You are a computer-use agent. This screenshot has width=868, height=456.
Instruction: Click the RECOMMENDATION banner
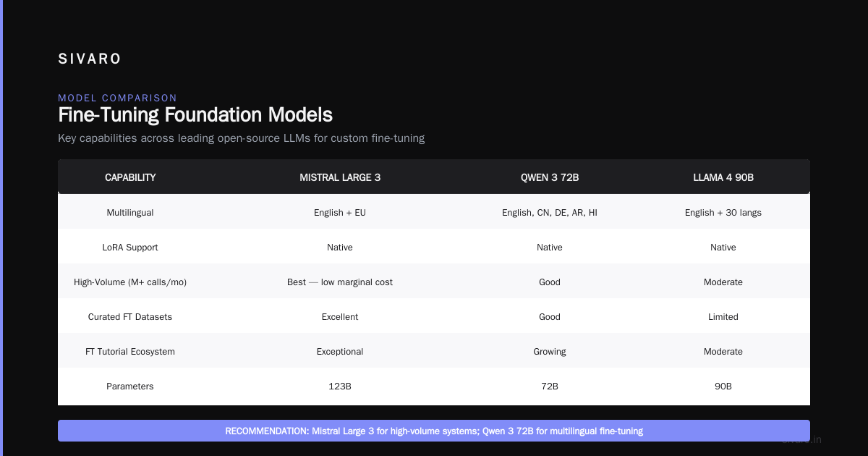pyautogui.click(x=434, y=431)
